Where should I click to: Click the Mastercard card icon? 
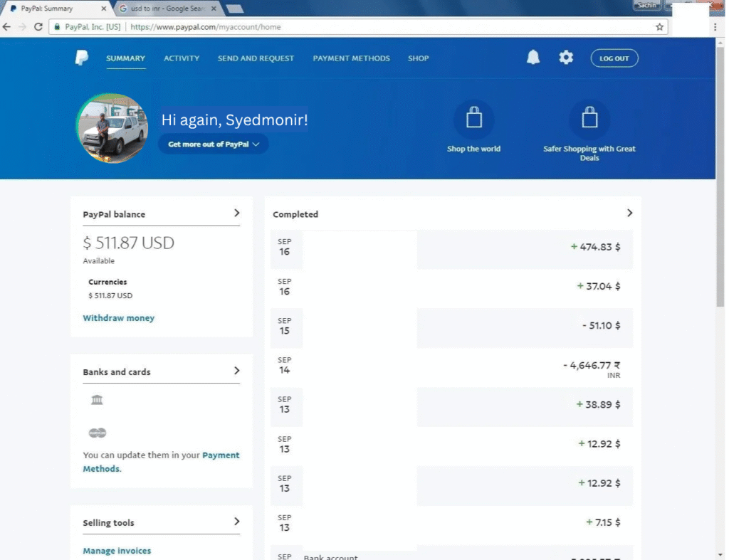coord(97,433)
